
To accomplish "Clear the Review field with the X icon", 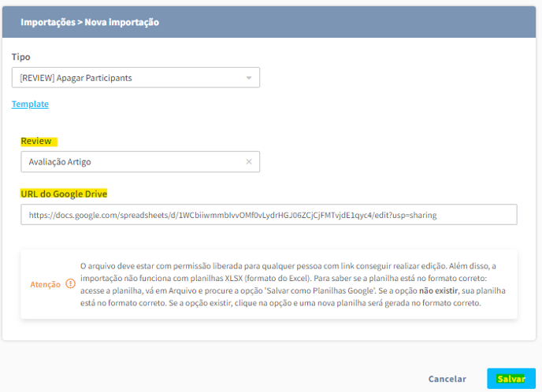I will point(249,162).
